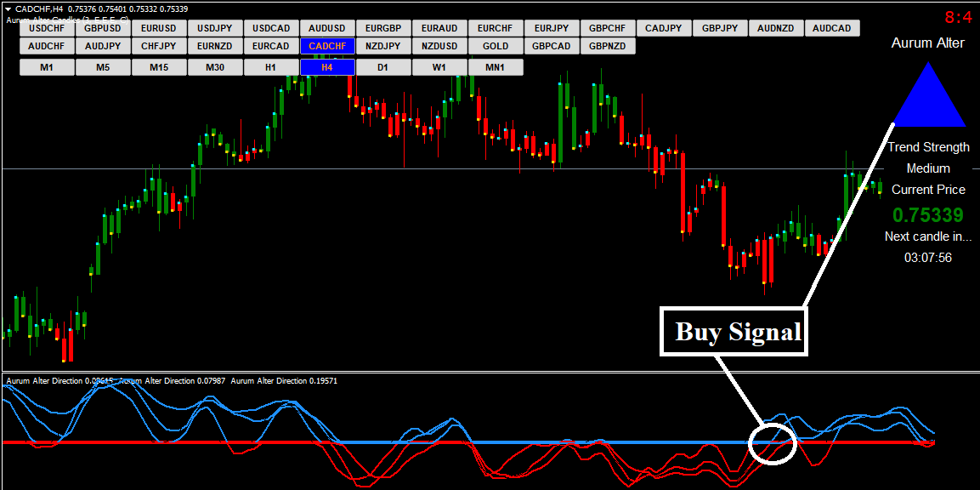The width and height of the screenshot is (980, 490).
Task: Open the GBPJPY chart
Action: [720, 28]
